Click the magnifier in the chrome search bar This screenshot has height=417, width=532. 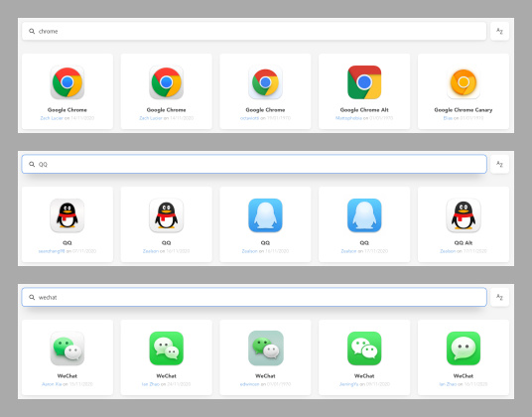(32, 31)
